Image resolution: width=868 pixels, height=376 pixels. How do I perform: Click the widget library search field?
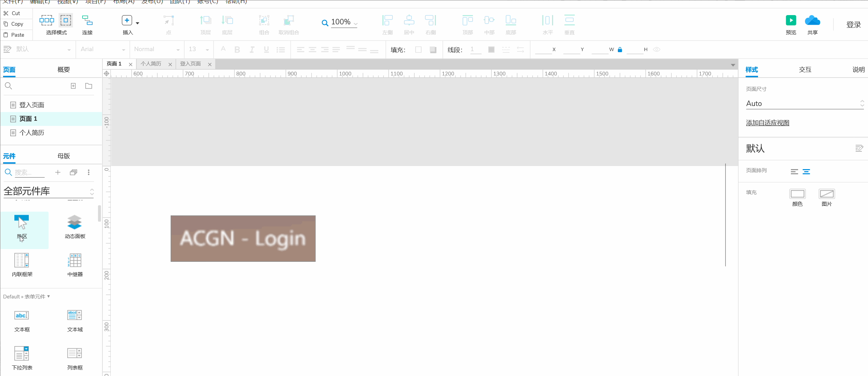[29, 173]
